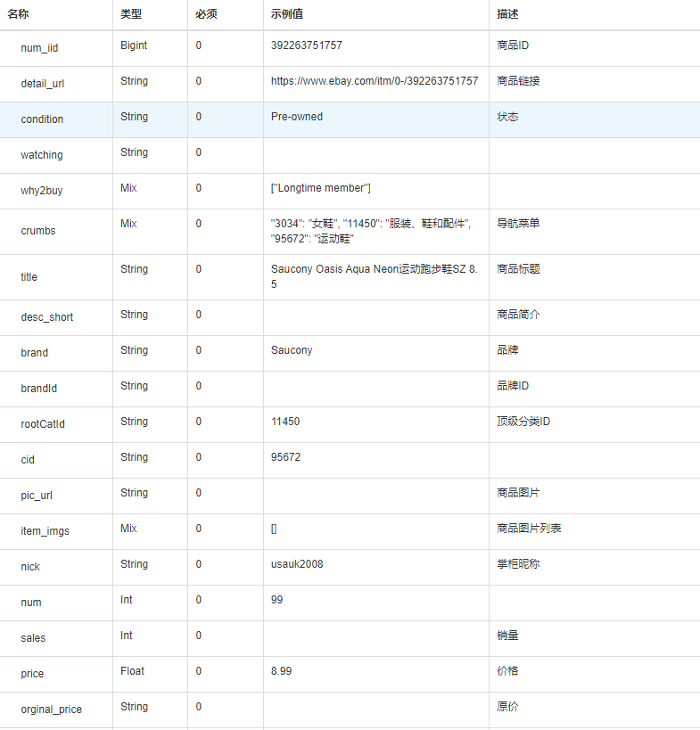Image resolution: width=700 pixels, height=730 pixels.
Task: Click the 导航菜单 description
Action: coord(518,224)
